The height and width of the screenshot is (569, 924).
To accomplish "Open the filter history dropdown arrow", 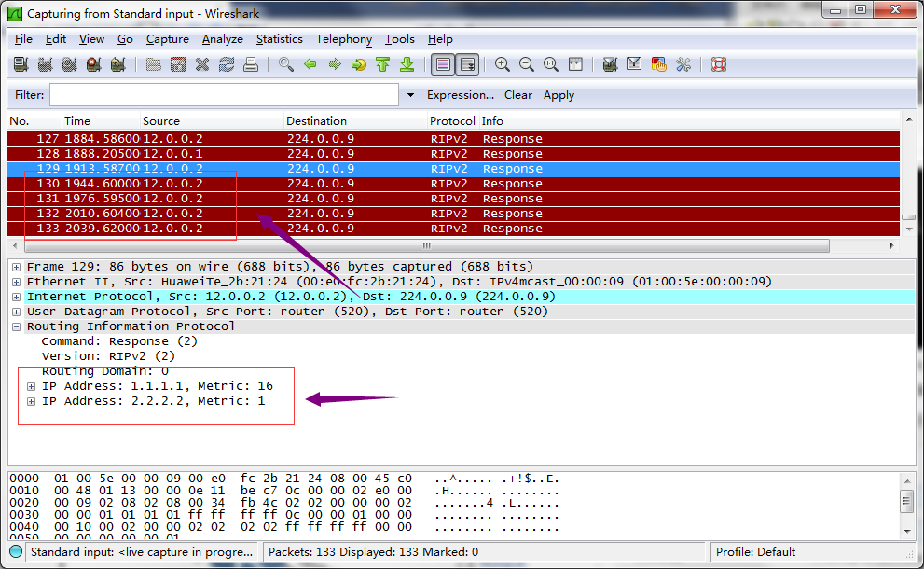I will click(x=410, y=95).
